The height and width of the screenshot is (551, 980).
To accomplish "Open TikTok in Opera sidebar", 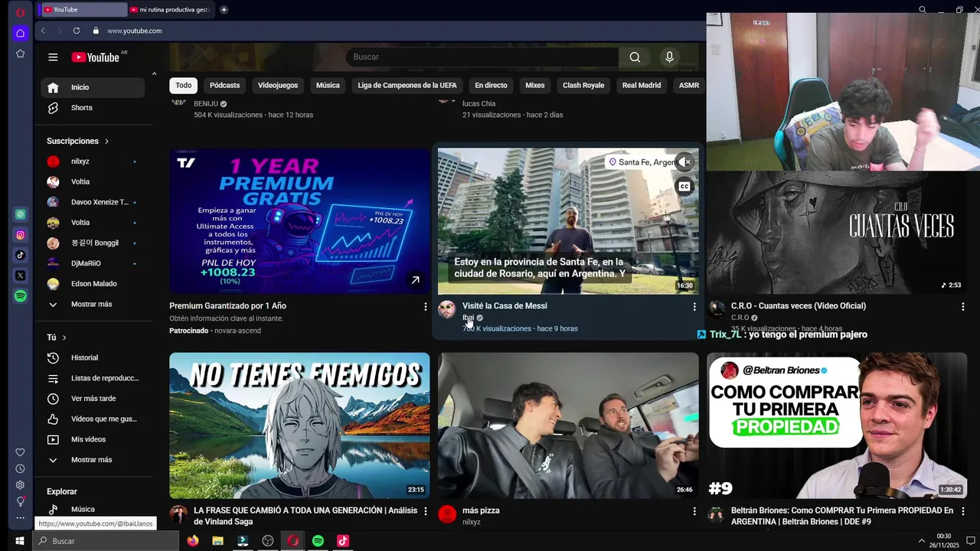I will click(x=21, y=255).
